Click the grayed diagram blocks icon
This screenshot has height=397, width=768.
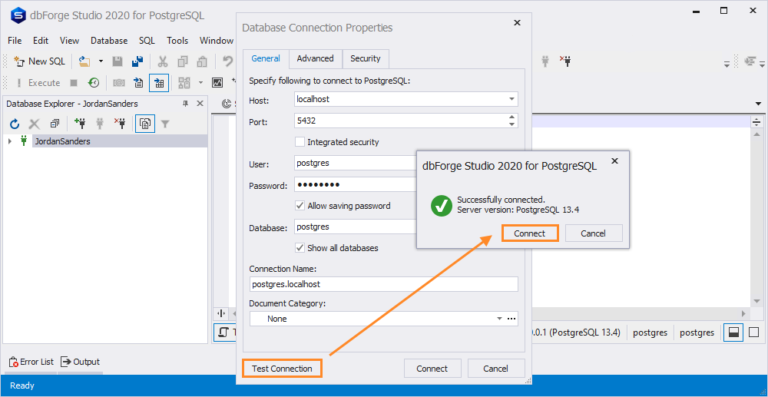click(184, 83)
